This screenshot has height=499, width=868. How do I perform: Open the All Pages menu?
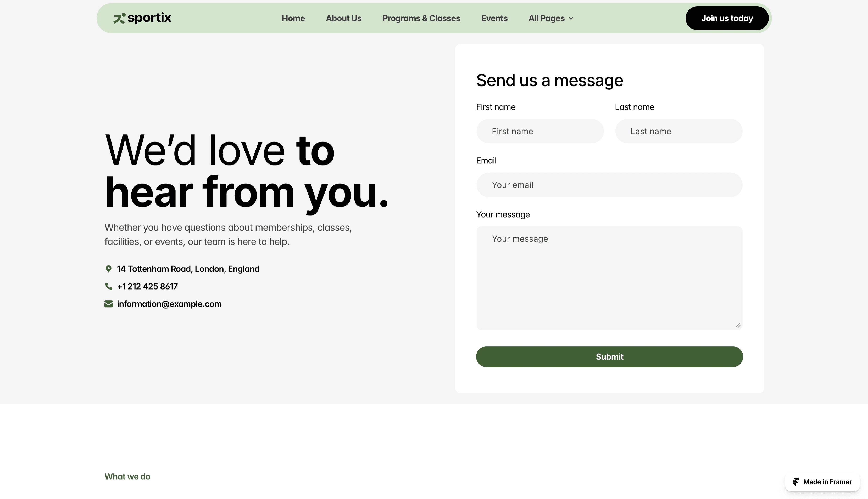tap(546, 19)
